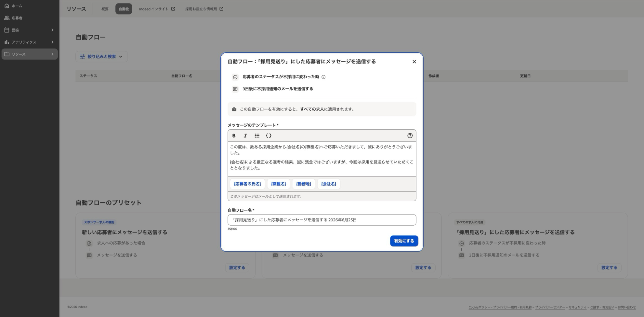
Task: Open the Indeedインサイト external link
Action: tap(157, 9)
